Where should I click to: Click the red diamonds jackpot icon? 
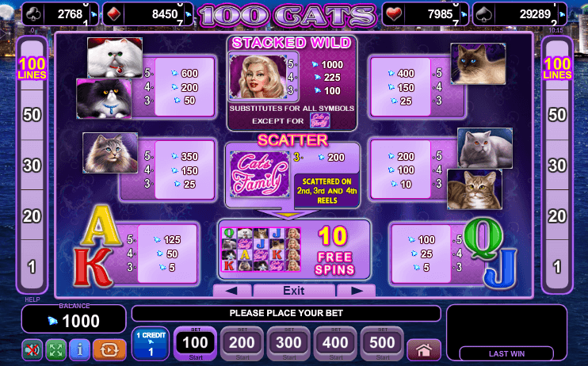click(114, 14)
